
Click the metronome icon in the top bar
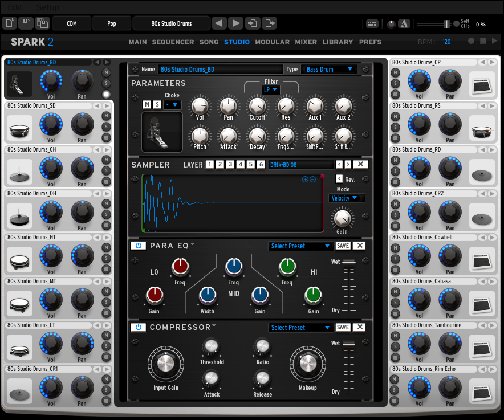coord(403,23)
